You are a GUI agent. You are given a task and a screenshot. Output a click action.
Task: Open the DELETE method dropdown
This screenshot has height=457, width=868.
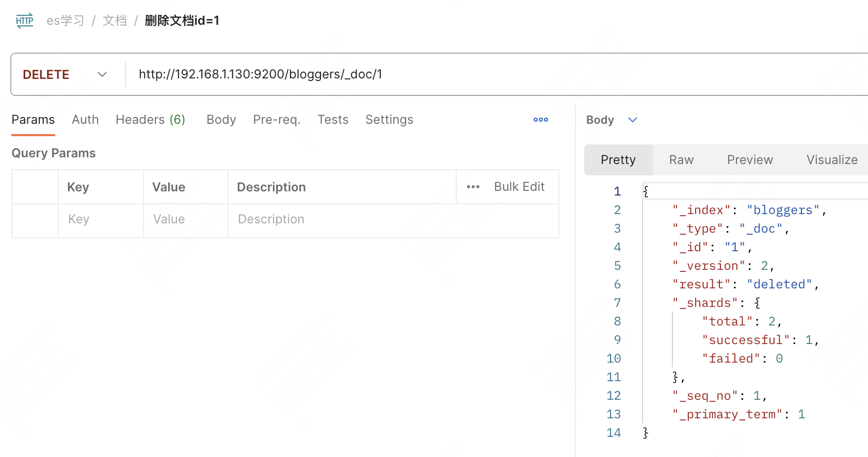pos(65,75)
